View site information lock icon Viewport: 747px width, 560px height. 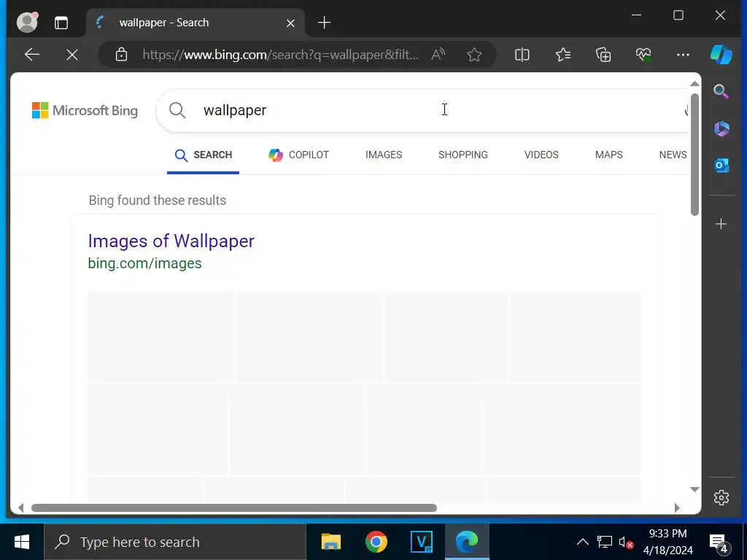click(122, 55)
